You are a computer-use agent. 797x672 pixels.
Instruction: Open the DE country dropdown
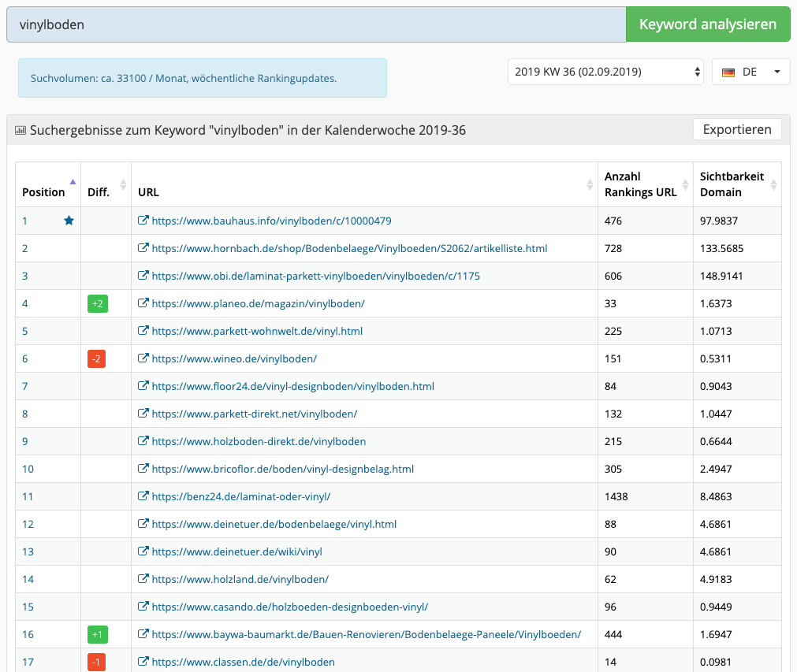tap(750, 72)
